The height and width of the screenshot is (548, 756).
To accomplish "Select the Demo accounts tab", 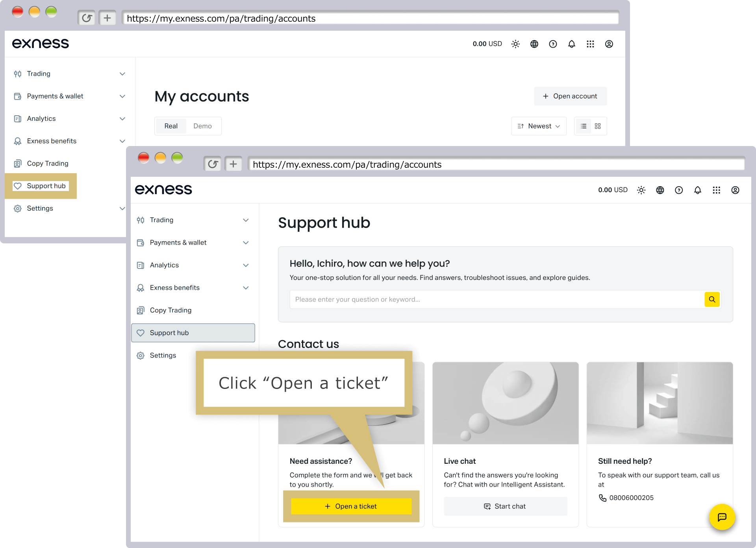I will (202, 126).
